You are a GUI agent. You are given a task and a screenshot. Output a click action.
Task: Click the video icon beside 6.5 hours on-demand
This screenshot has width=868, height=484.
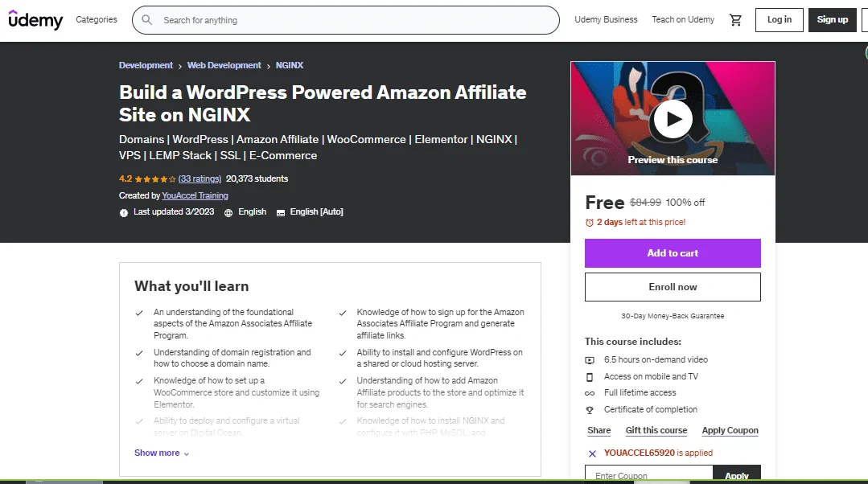coord(590,360)
